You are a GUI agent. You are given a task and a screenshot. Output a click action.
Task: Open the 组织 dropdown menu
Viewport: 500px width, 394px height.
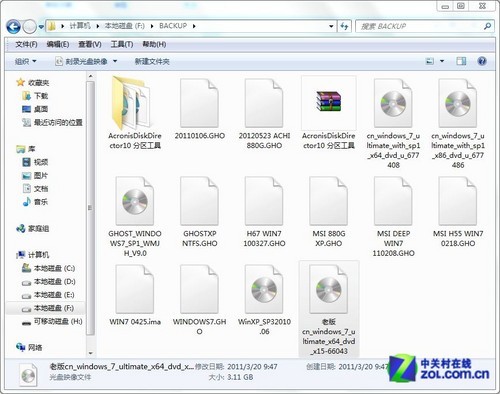pyautogui.click(x=25, y=61)
